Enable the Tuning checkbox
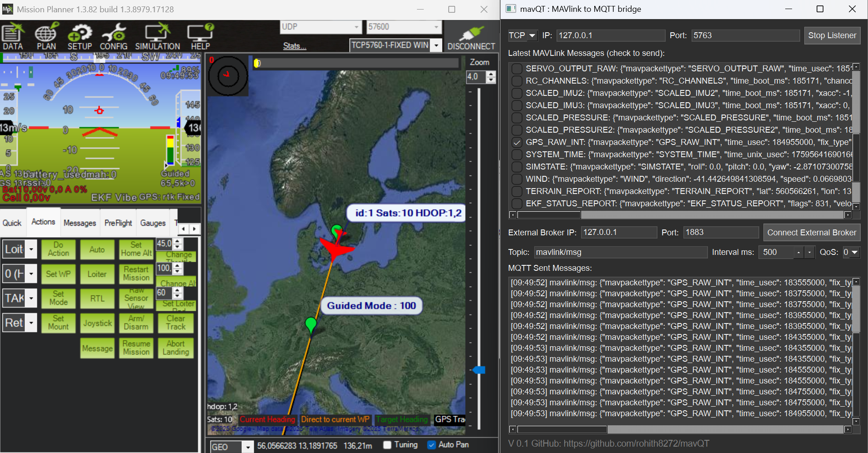 tap(387, 445)
